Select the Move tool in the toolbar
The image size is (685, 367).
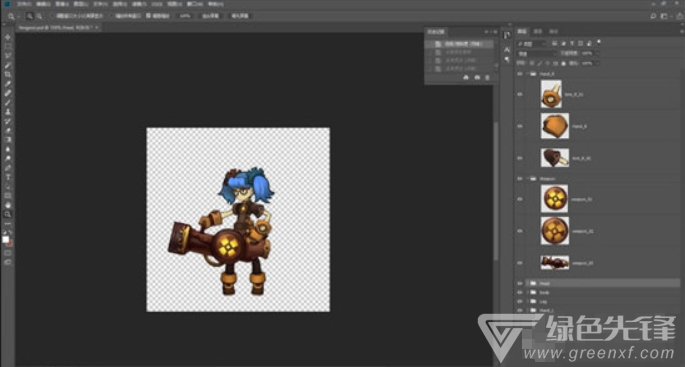[7, 37]
